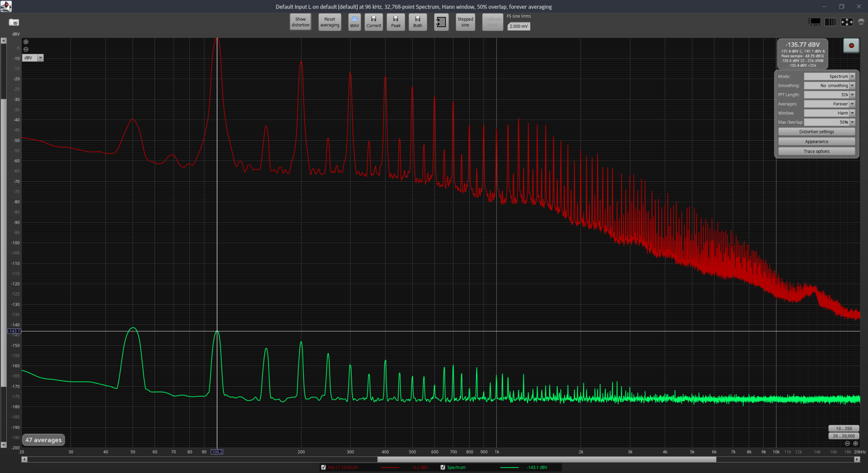The height and width of the screenshot is (473, 868).
Task: Click horizontal scrollbar right arrow
Action: coord(857,459)
